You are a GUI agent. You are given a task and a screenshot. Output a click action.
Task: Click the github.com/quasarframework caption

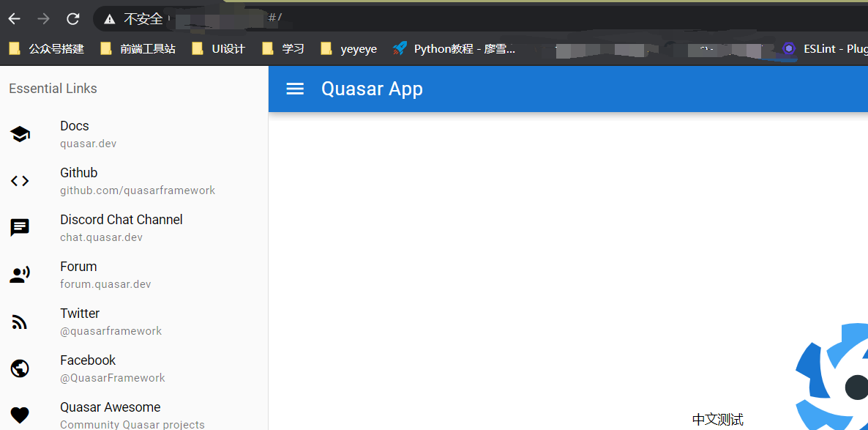coord(138,190)
